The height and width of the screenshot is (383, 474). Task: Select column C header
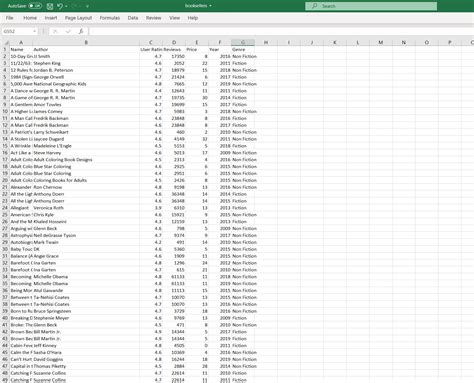(x=151, y=42)
